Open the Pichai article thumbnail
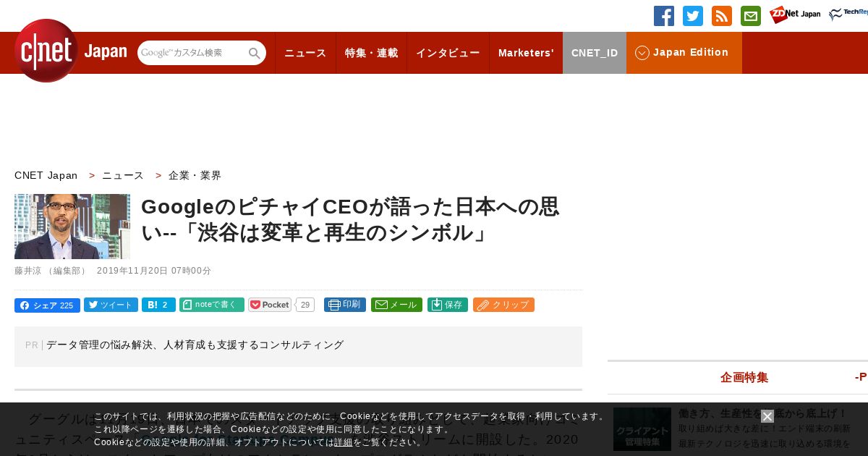The image size is (868, 456). click(72, 227)
